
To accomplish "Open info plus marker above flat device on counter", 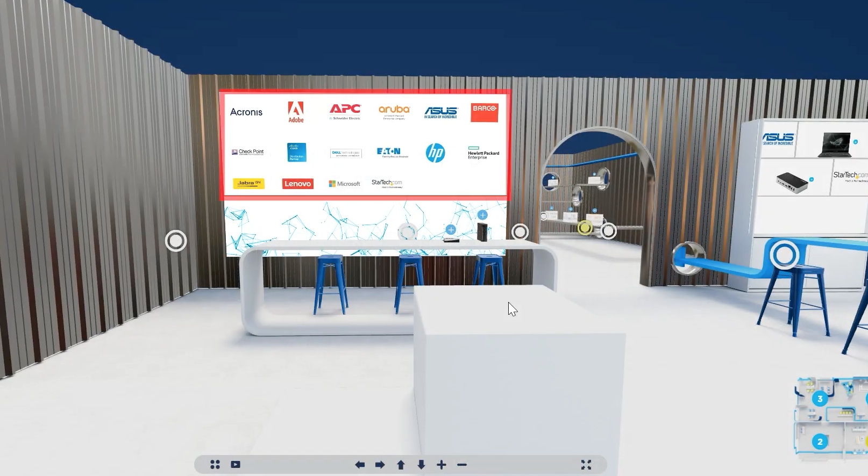I will pos(451,230).
